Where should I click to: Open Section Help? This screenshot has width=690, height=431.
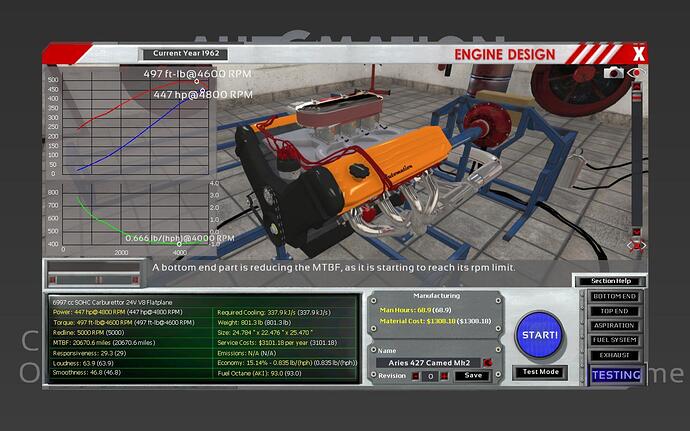[609, 281]
